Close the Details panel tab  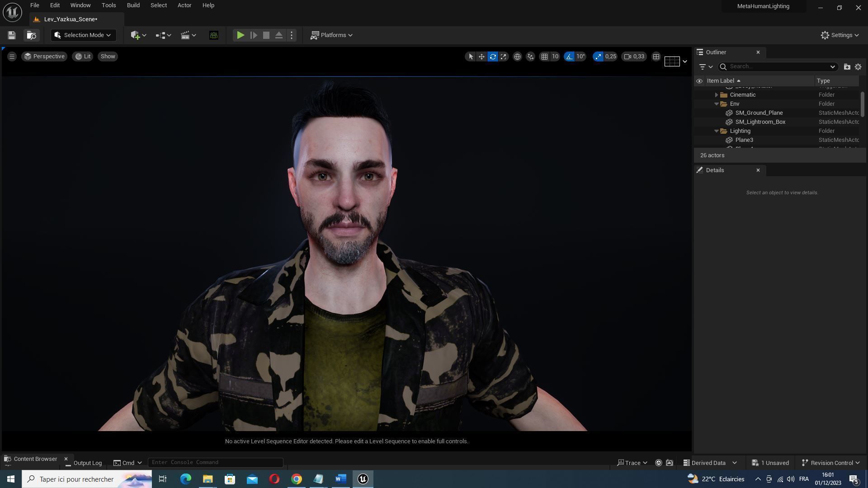pyautogui.click(x=758, y=170)
